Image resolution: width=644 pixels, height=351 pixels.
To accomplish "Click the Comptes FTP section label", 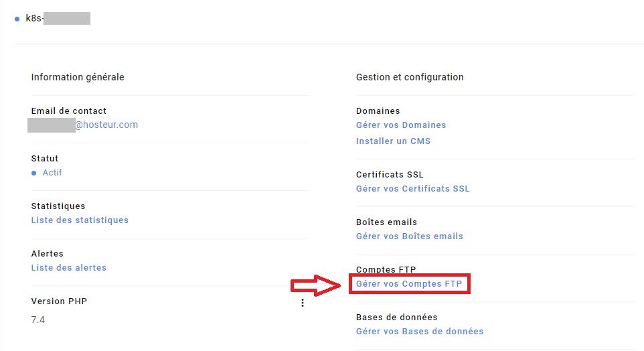I will [386, 270].
